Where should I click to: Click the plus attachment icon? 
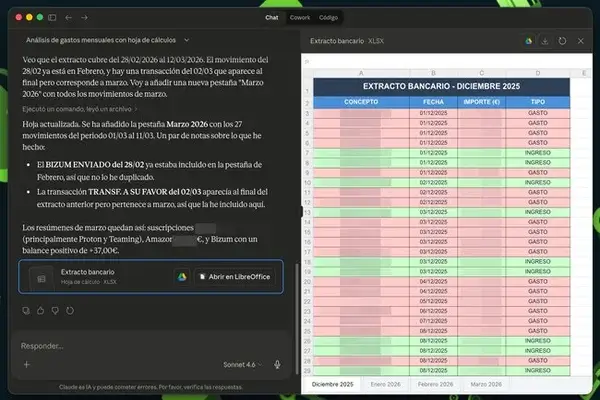point(27,364)
